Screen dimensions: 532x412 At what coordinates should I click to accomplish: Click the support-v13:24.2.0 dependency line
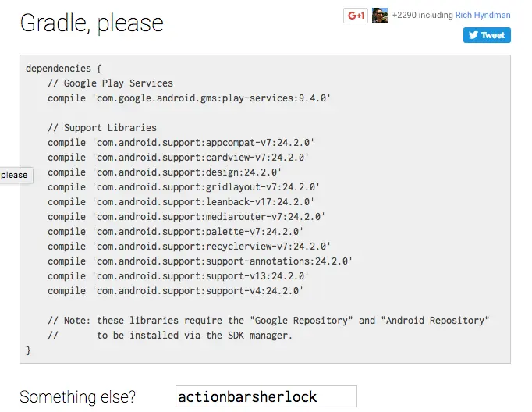pos(178,276)
